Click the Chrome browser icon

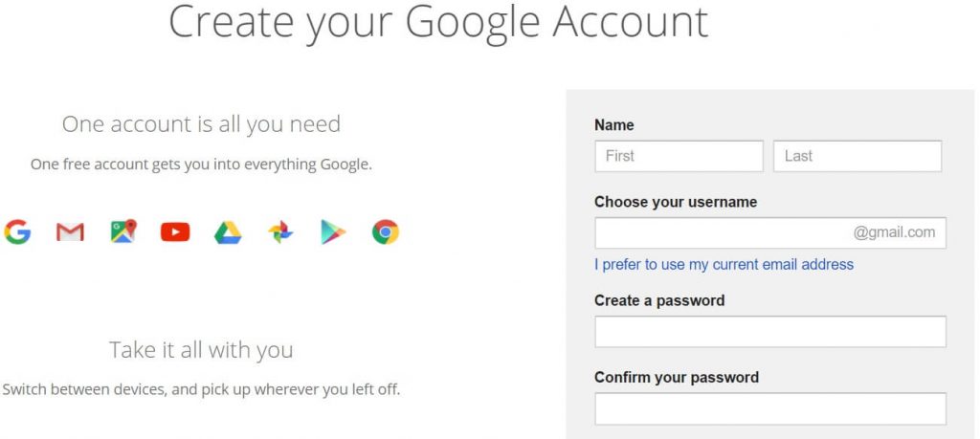coord(386,232)
